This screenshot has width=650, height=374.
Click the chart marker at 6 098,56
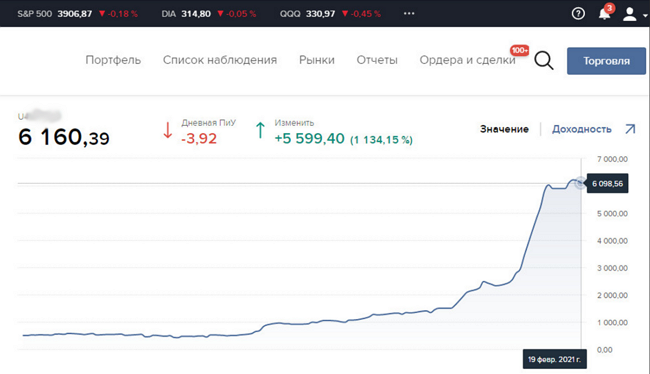(x=580, y=183)
